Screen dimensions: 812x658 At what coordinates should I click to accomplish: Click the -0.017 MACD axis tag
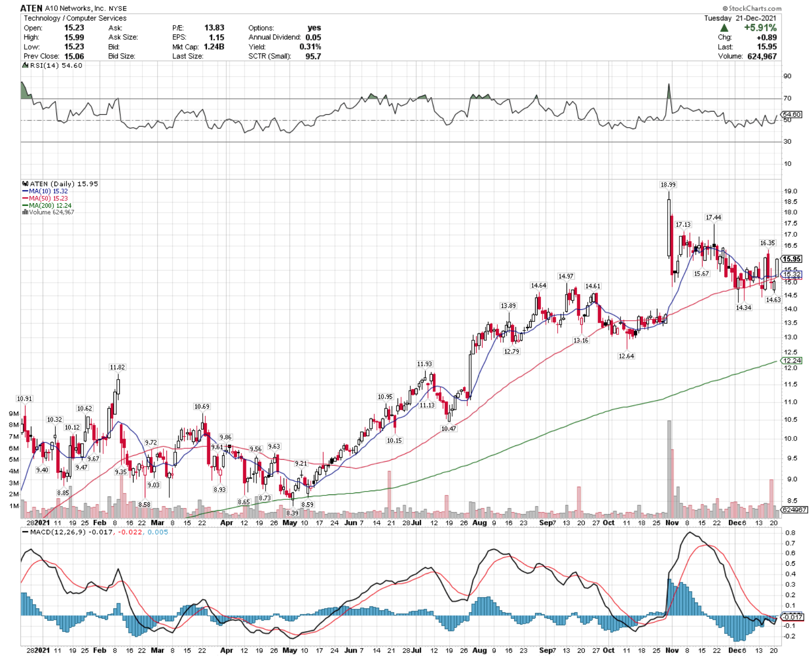tap(791, 617)
